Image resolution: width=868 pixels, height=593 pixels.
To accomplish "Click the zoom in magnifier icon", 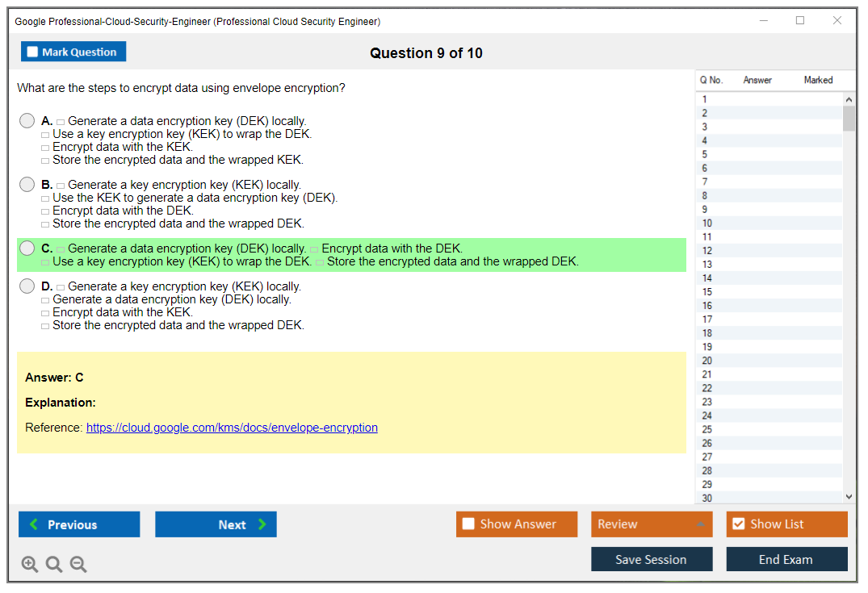I will [x=30, y=565].
